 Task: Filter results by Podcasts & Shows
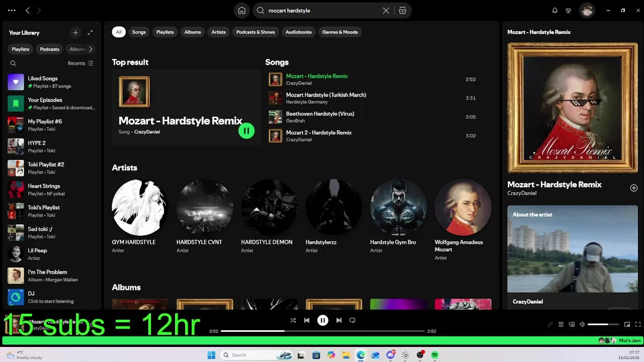click(256, 32)
